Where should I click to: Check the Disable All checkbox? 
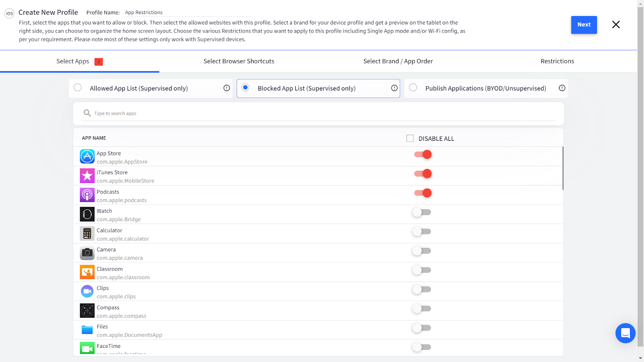click(410, 138)
